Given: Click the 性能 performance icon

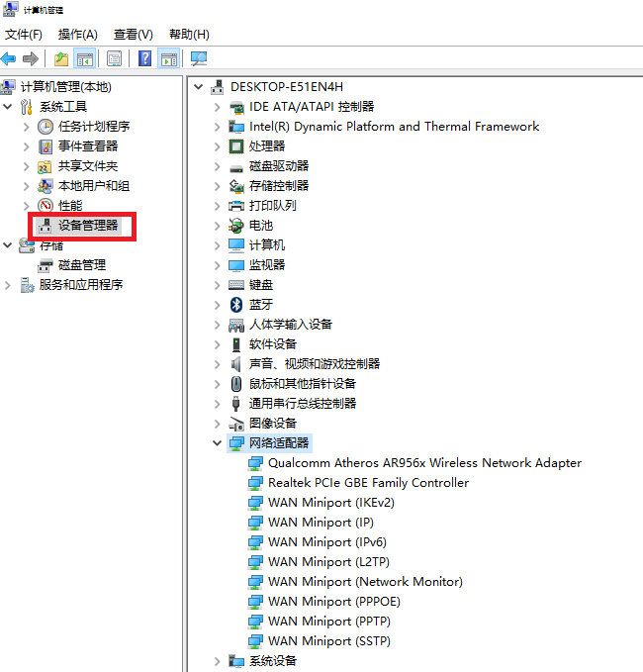Looking at the screenshot, I should 46,206.
